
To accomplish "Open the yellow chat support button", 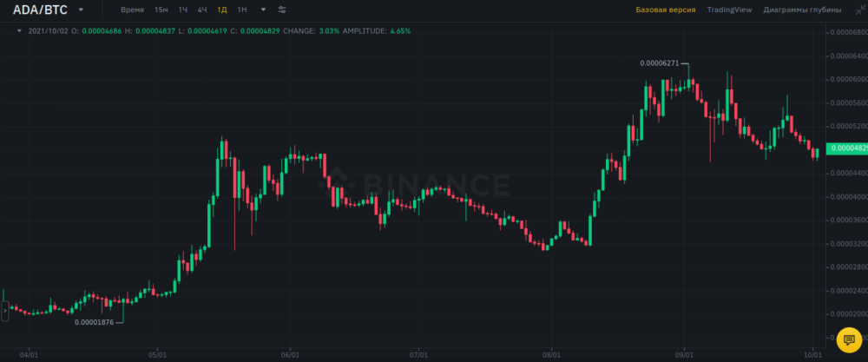I will pyautogui.click(x=849, y=340).
